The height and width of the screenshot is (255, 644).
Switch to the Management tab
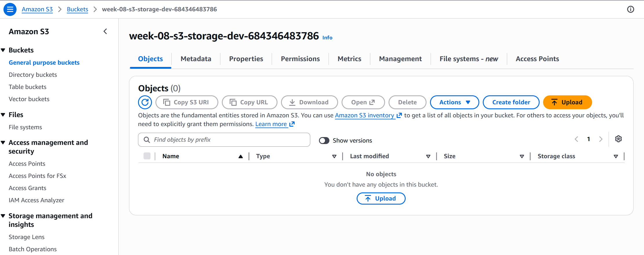tap(400, 59)
